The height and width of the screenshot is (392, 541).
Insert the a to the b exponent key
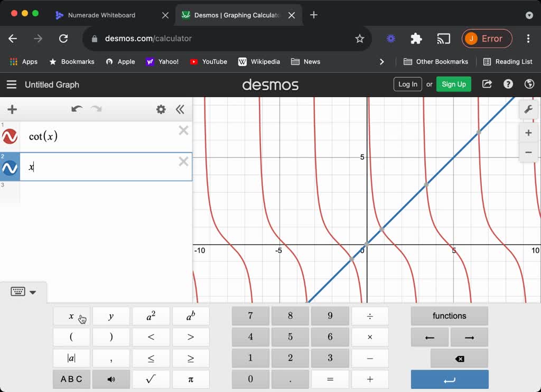pyautogui.click(x=191, y=316)
